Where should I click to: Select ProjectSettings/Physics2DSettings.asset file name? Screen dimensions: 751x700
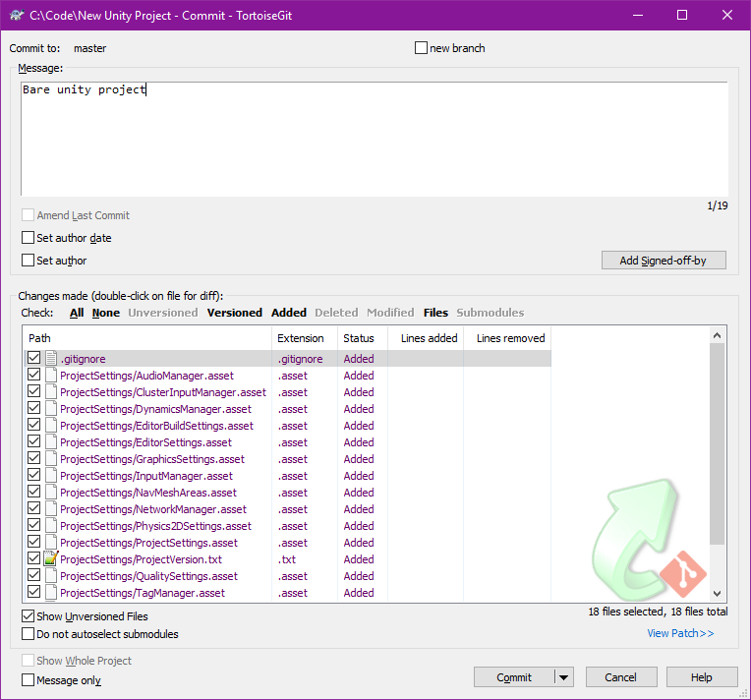point(155,526)
